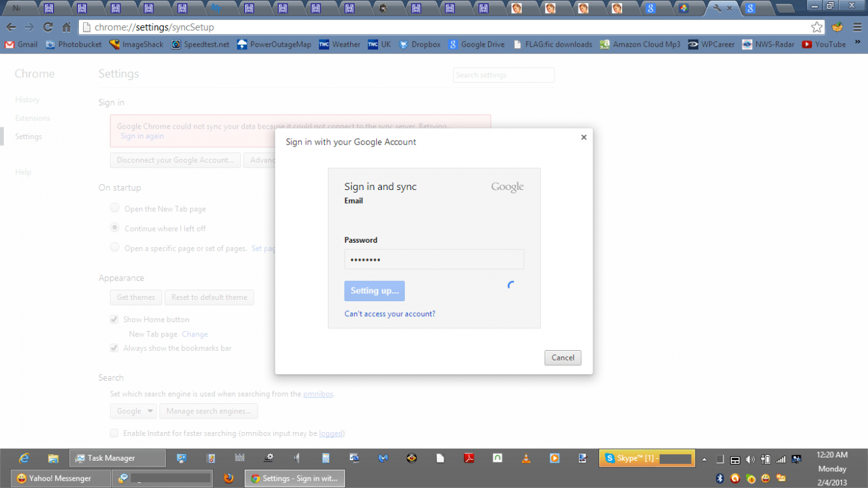
Task: Open Settings in the Chrome sidebar
Action: click(29, 137)
